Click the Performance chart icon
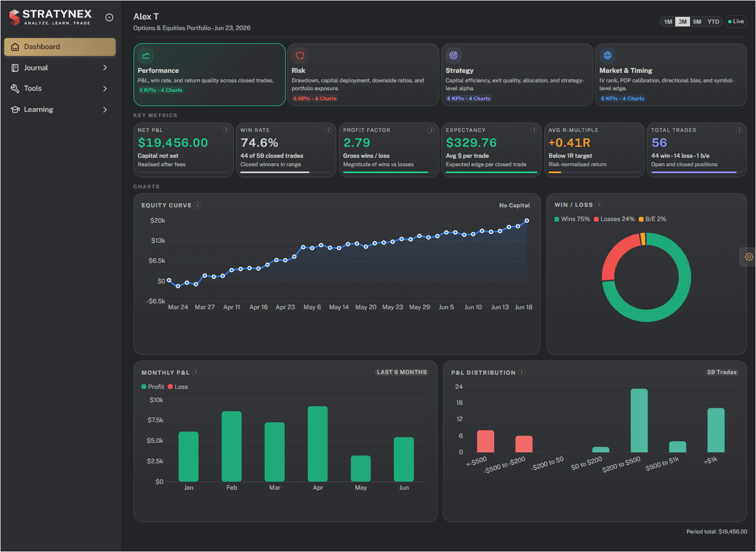Viewport: 756px width, 552px height. coord(146,55)
